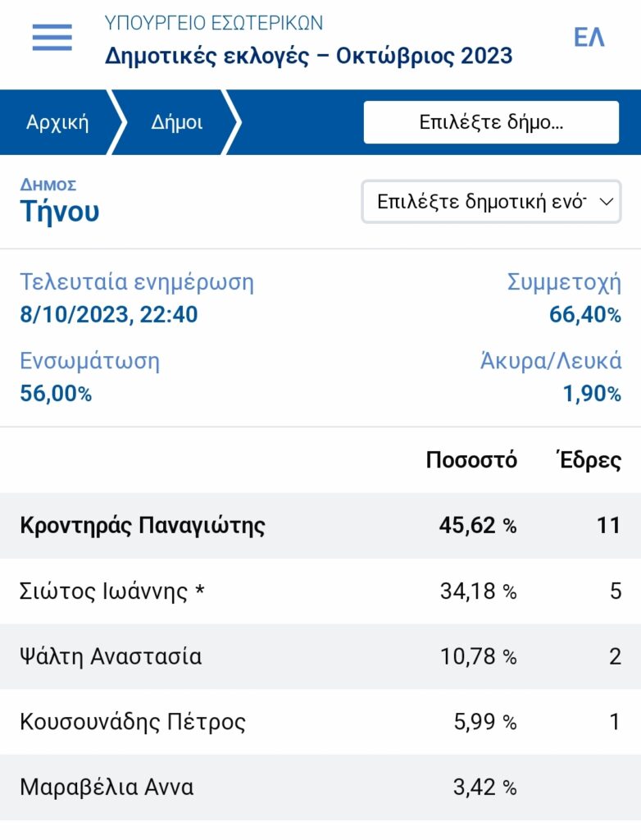Viewport: 641px width, 840px height.
Task: Click the Επιλέξτε δήμο search field
Action: 491,122
